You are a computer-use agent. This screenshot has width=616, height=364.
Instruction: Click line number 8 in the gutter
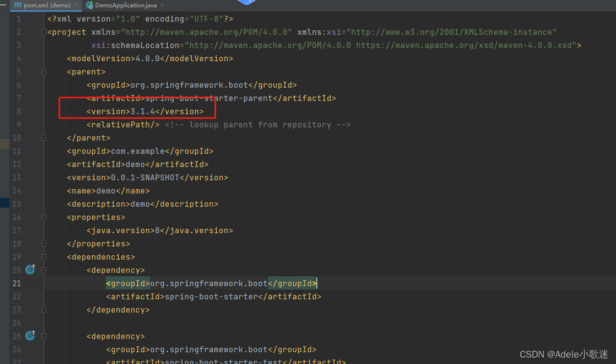[18, 111]
